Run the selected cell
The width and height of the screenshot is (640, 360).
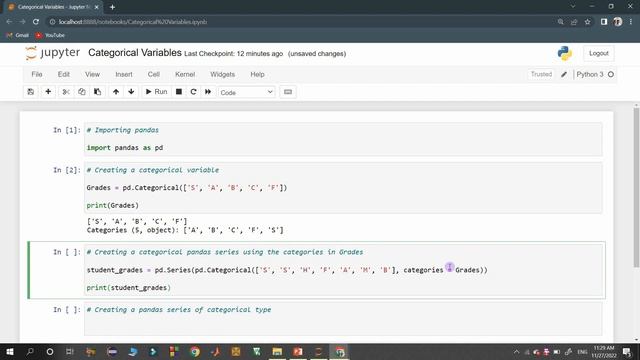point(156,92)
